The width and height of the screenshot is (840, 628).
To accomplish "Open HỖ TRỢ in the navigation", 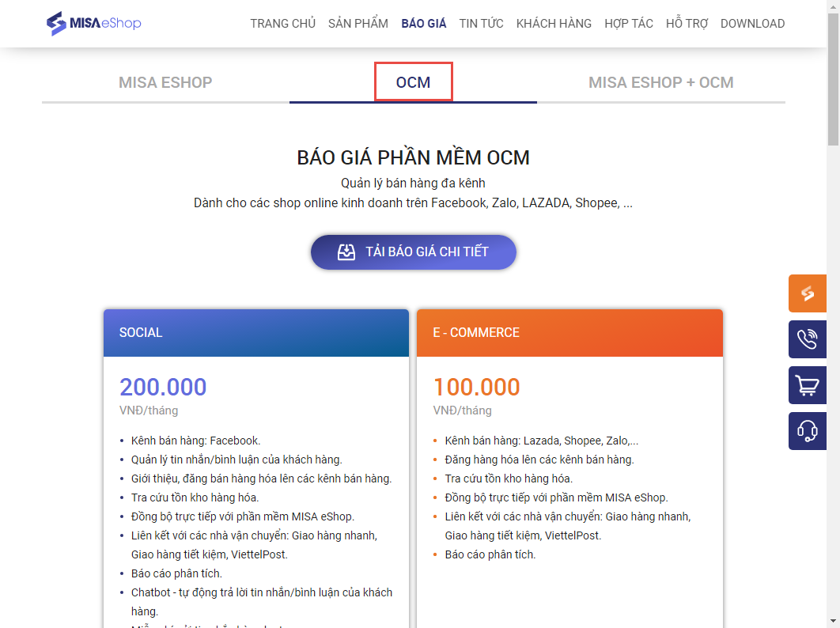I will [x=687, y=24].
